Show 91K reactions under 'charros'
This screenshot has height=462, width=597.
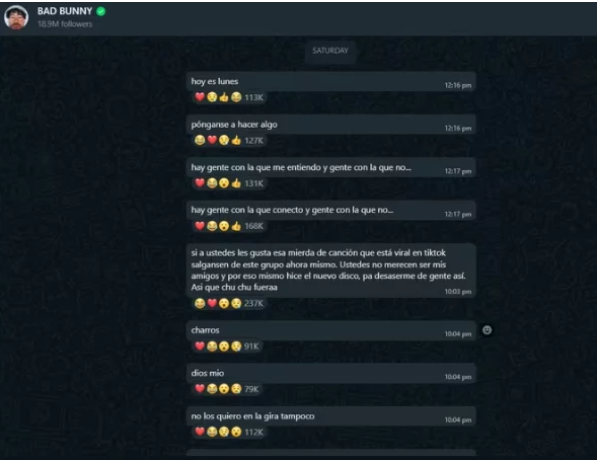click(x=227, y=346)
